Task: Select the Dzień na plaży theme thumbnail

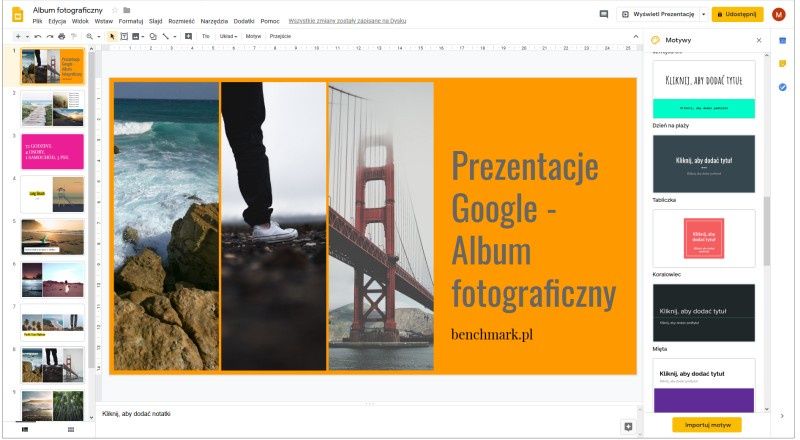Action: pyautogui.click(x=704, y=89)
